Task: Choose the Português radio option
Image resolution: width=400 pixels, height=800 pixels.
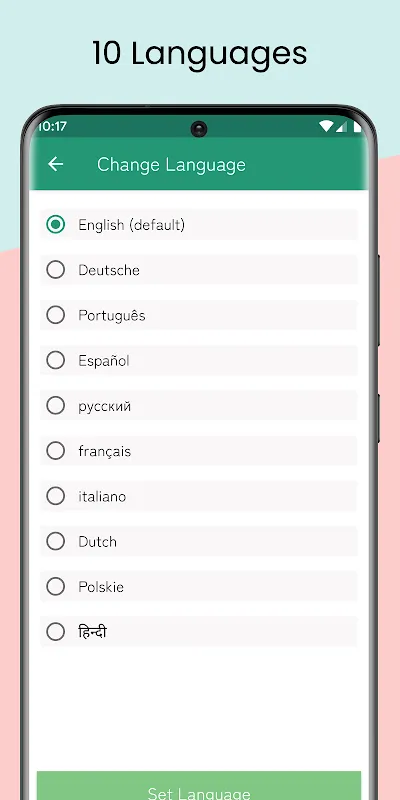Action: tap(56, 315)
